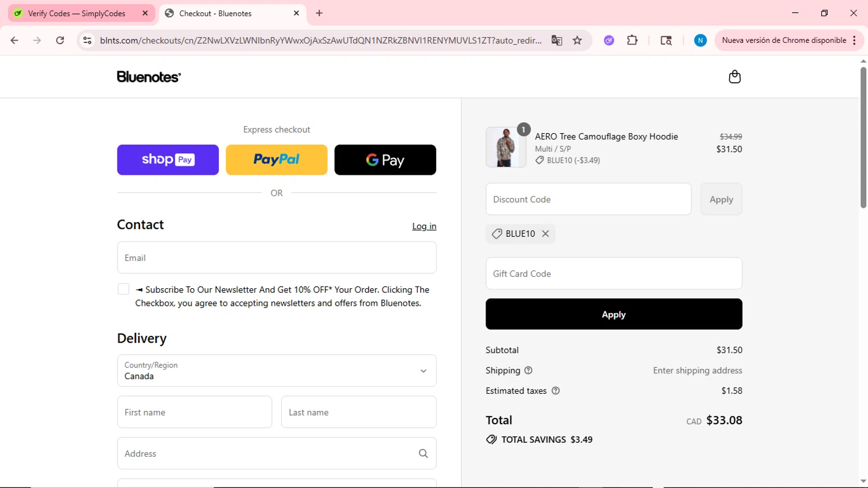Click the hoodie product thumbnail

[506, 147]
